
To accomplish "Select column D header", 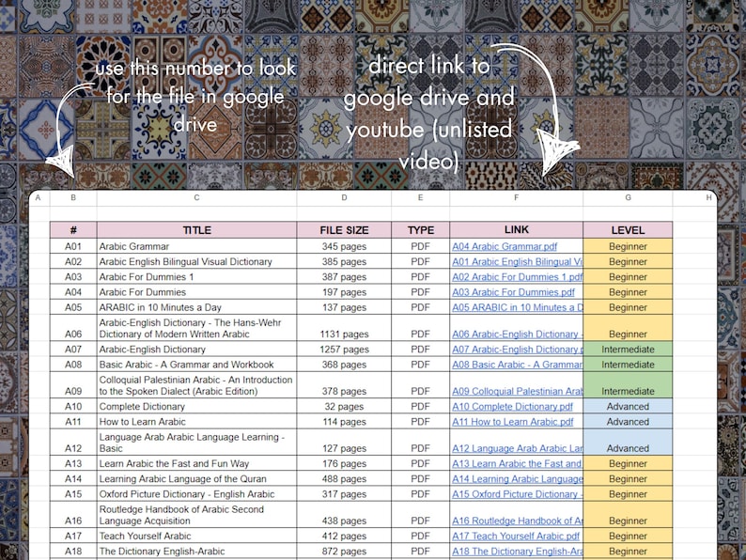I will 344,197.
